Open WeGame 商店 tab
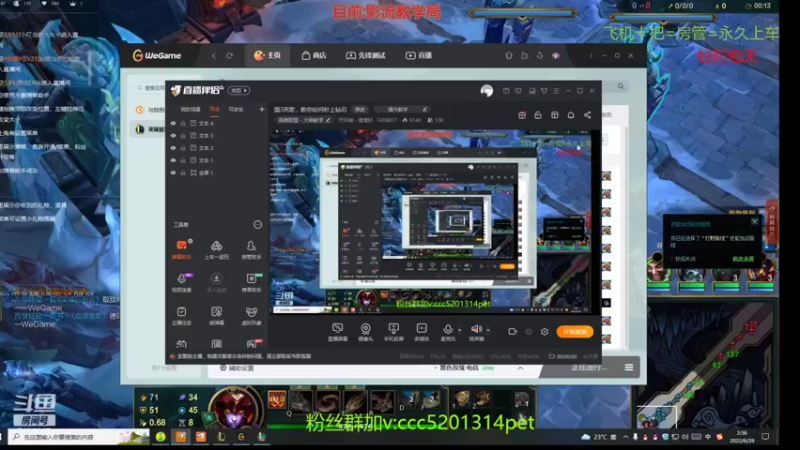The width and height of the screenshot is (800, 450). [x=314, y=55]
